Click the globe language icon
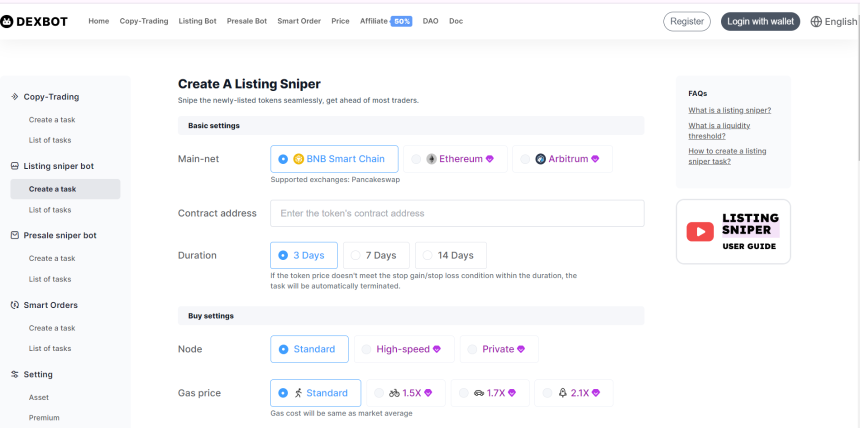The width and height of the screenshot is (860, 428). [x=816, y=21]
